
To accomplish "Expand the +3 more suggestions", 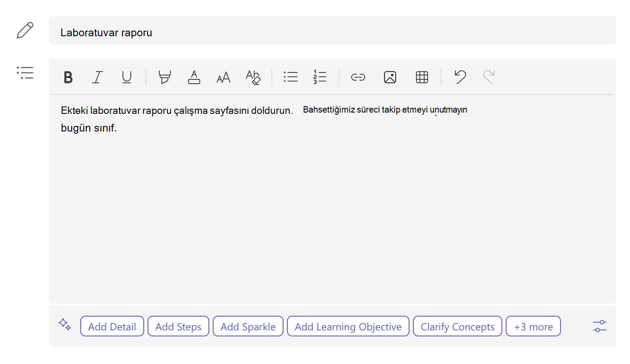I will [533, 326].
